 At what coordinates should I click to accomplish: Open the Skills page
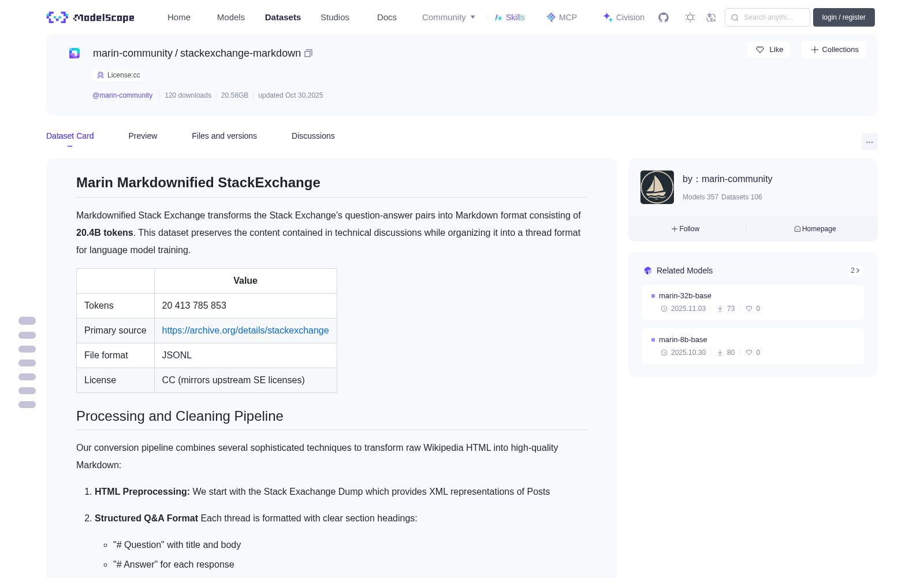click(510, 17)
